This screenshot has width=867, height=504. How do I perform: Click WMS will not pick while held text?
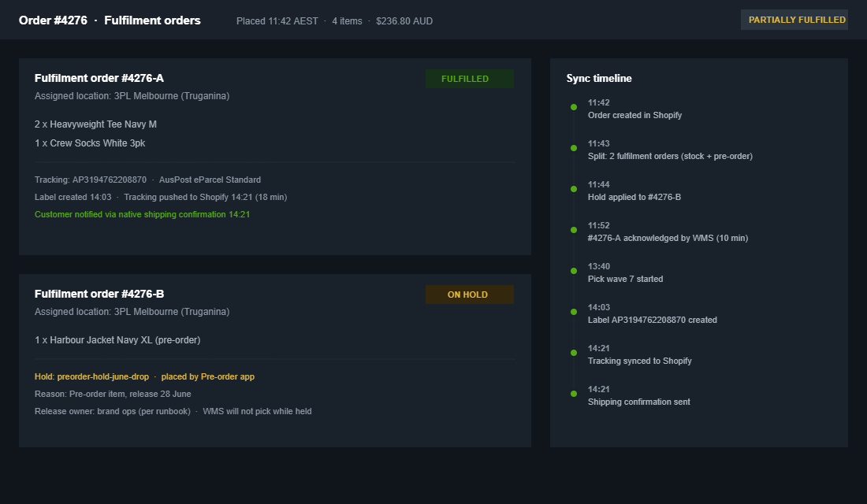coord(257,411)
